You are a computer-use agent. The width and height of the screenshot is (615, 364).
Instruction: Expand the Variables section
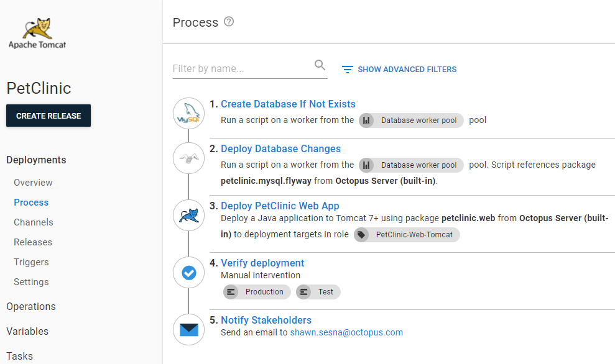(27, 331)
